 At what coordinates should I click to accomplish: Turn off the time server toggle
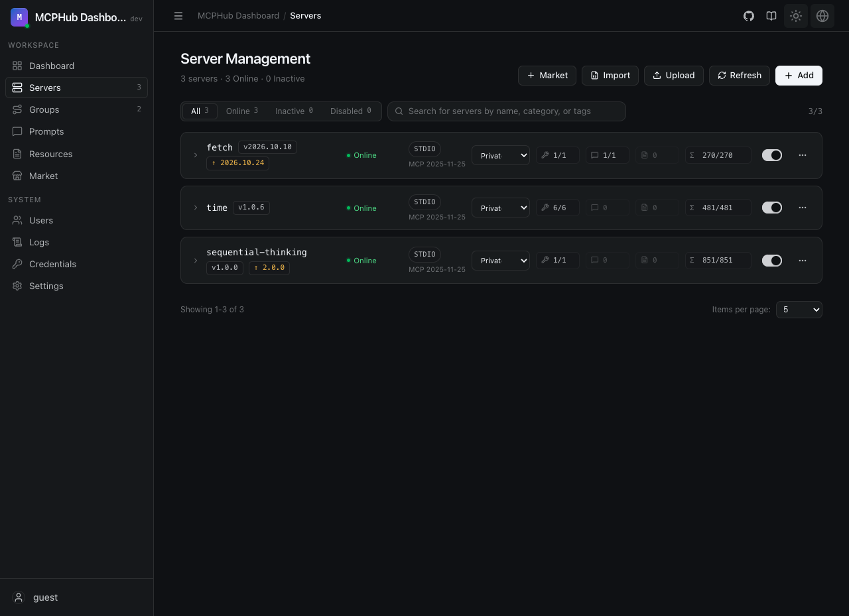pos(772,208)
